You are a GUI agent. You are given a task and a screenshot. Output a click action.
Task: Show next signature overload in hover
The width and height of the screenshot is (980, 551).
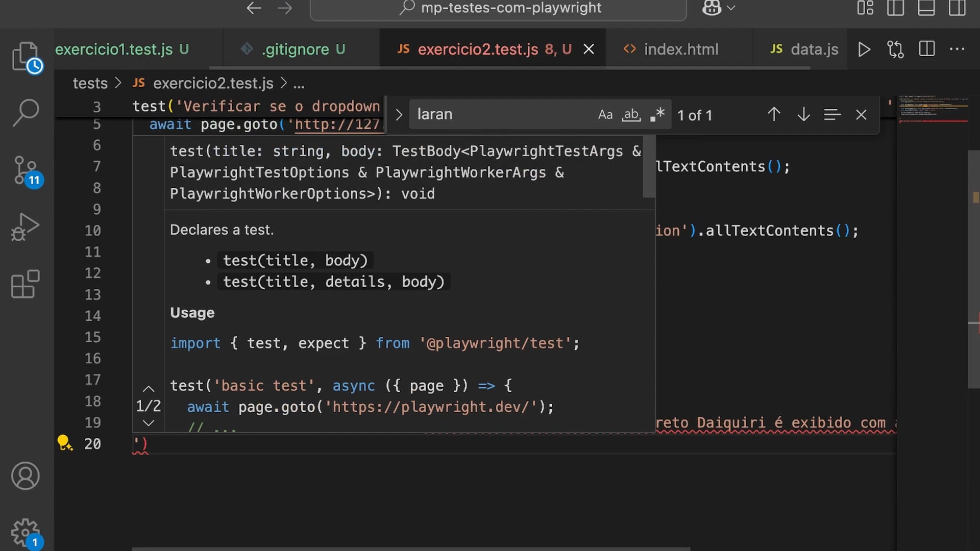point(149,423)
